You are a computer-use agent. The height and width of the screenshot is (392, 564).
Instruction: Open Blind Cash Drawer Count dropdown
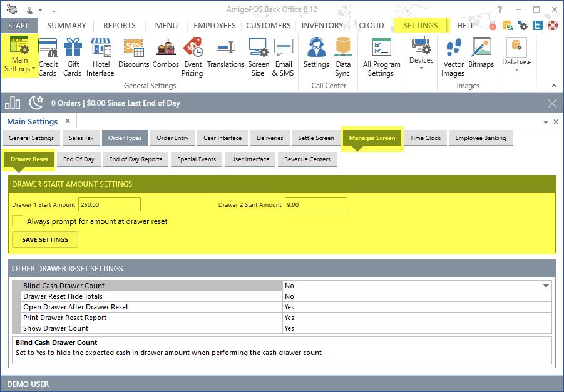pyautogui.click(x=548, y=286)
